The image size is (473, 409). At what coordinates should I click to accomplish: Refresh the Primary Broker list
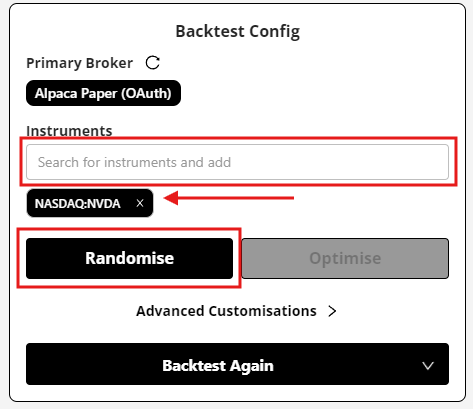[x=153, y=63]
